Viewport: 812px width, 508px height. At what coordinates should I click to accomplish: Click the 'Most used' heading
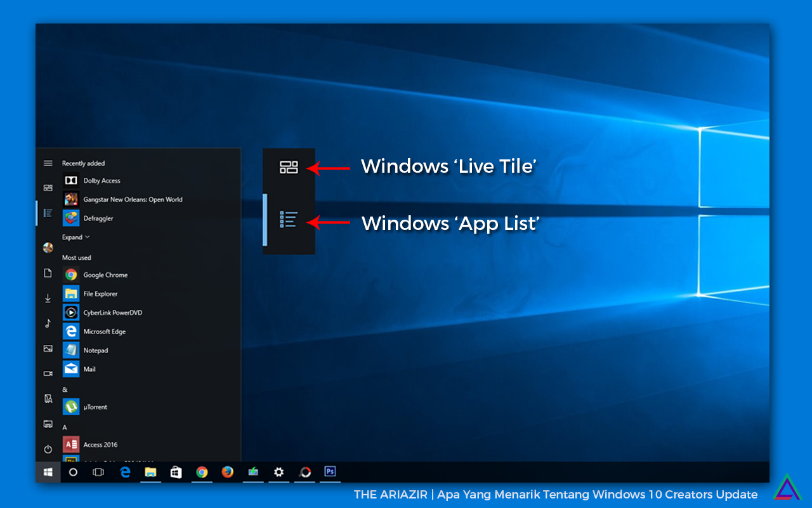[x=77, y=258]
